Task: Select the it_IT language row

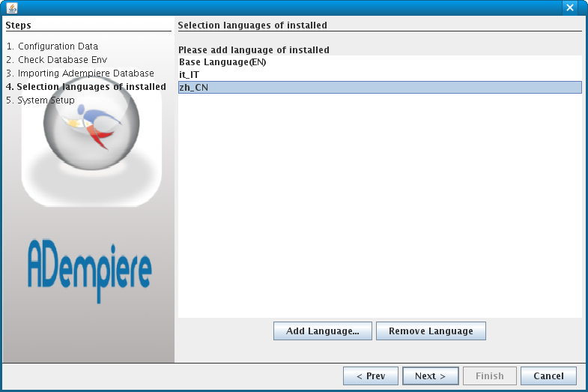Action: (380, 75)
